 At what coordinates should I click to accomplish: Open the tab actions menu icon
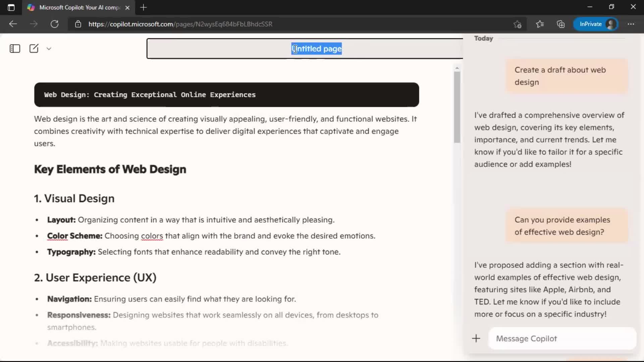click(11, 7)
